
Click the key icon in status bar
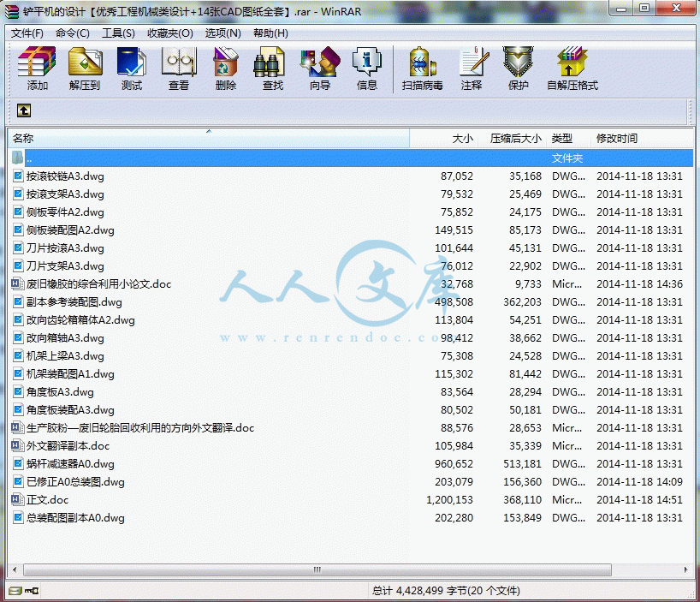[32, 591]
